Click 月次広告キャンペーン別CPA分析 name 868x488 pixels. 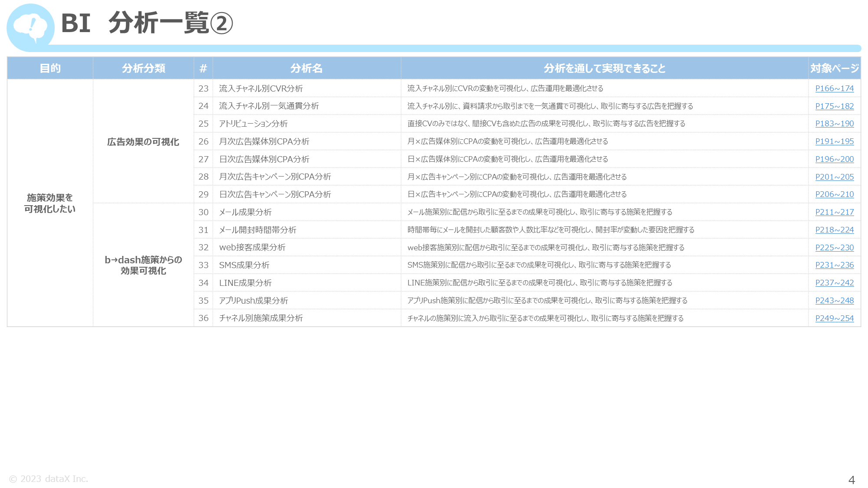(x=275, y=177)
